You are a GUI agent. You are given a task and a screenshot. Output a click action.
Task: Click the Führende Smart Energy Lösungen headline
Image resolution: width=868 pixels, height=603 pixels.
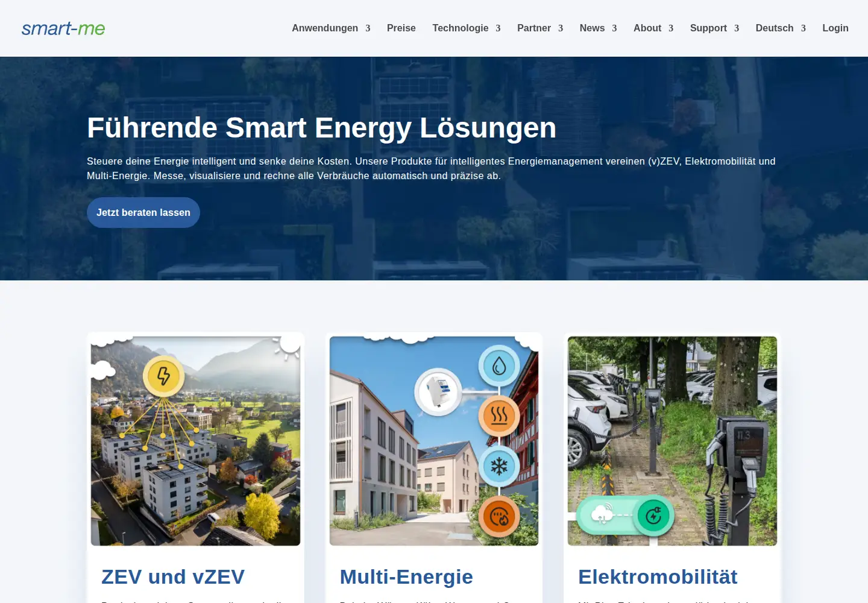pyautogui.click(x=322, y=128)
